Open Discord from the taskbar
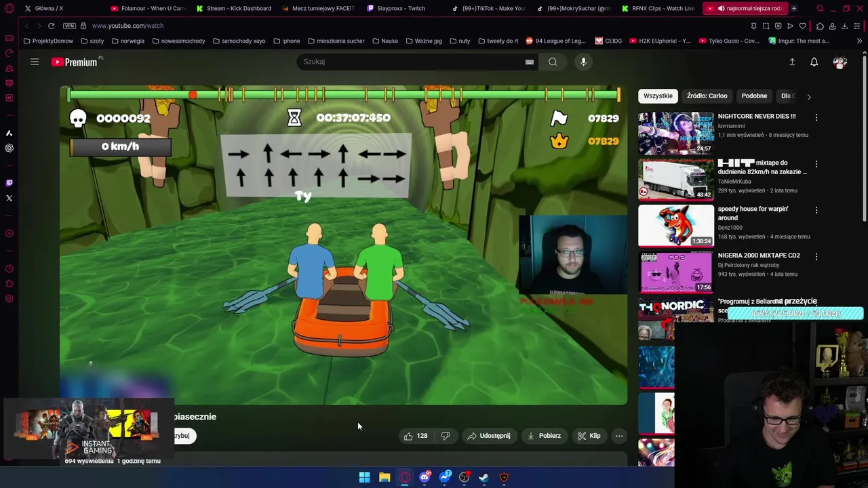The image size is (868, 488). (x=425, y=477)
